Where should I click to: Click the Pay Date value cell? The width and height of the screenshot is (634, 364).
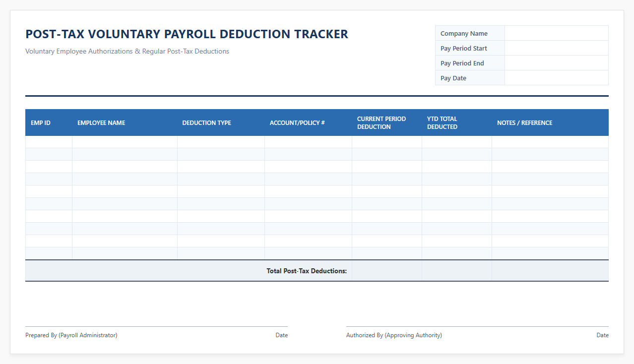pos(557,78)
